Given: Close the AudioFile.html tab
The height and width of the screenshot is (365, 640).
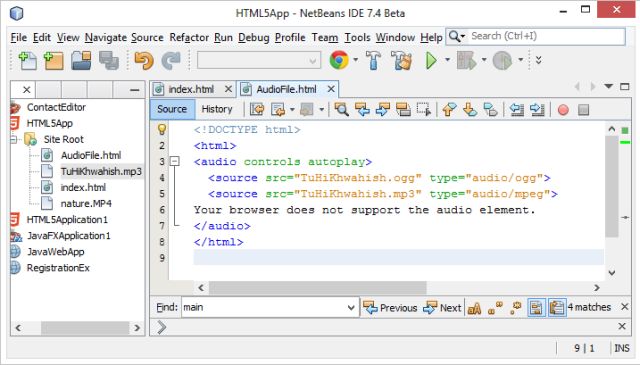Looking at the screenshot, I should pos(331,89).
